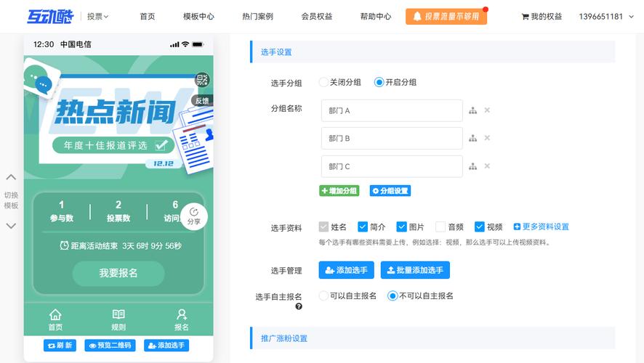Click the help question mark under 选手自主报名
644x363 pixels.
[299, 306]
